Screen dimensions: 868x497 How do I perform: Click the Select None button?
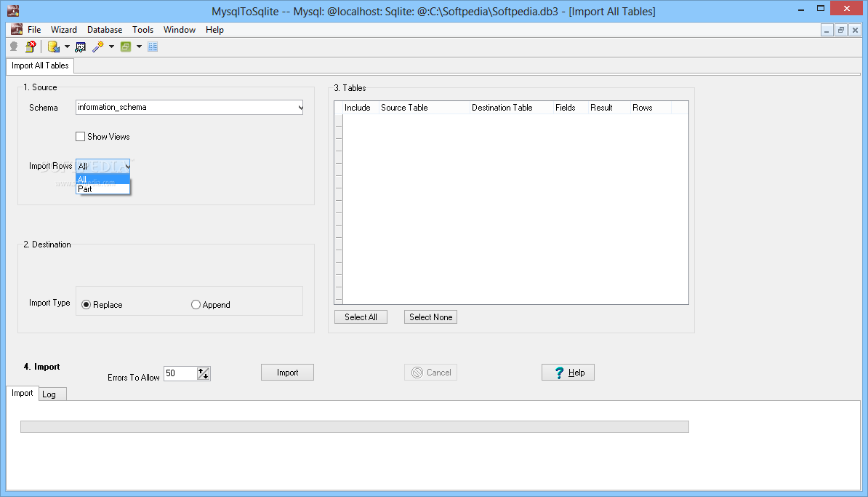point(430,317)
